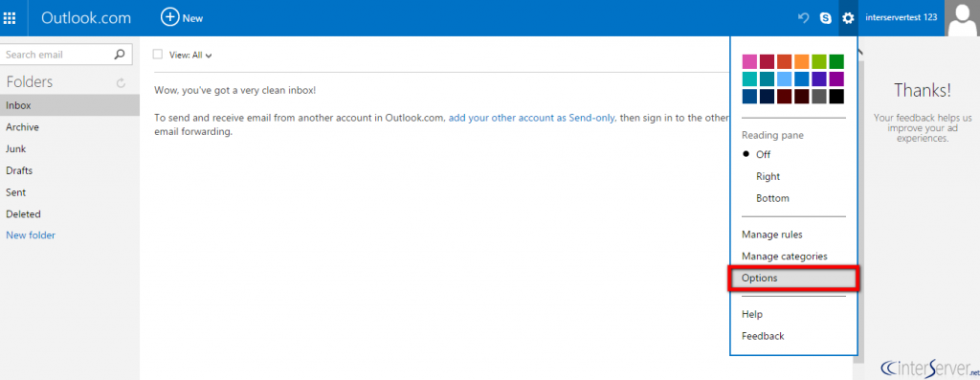This screenshot has height=380, width=980.
Task: Open Manage categories from settings menu
Action: (785, 257)
